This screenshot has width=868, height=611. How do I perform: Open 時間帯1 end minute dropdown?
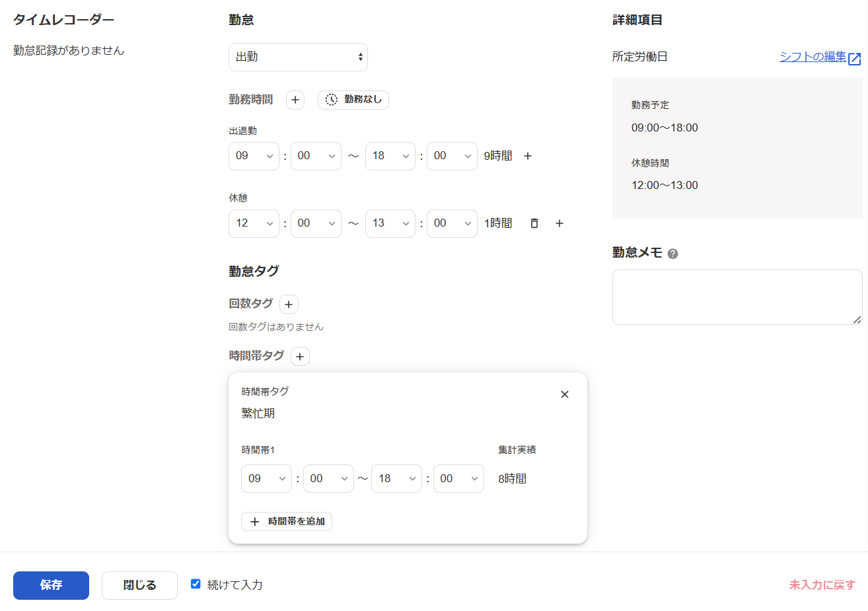click(x=458, y=479)
